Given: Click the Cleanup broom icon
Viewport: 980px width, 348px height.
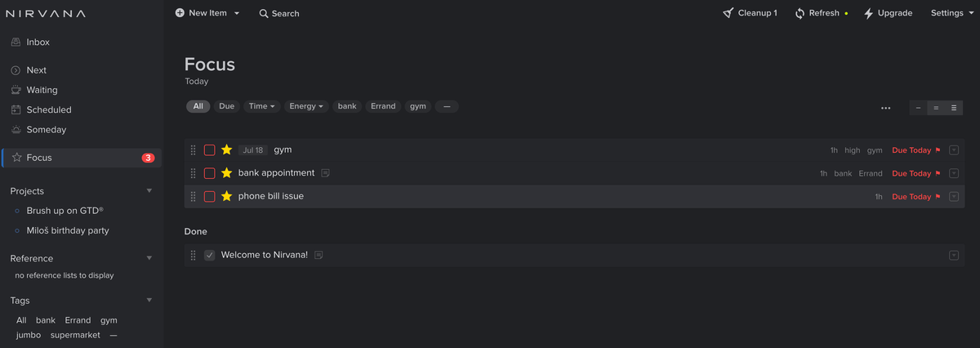Looking at the screenshot, I should [728, 13].
